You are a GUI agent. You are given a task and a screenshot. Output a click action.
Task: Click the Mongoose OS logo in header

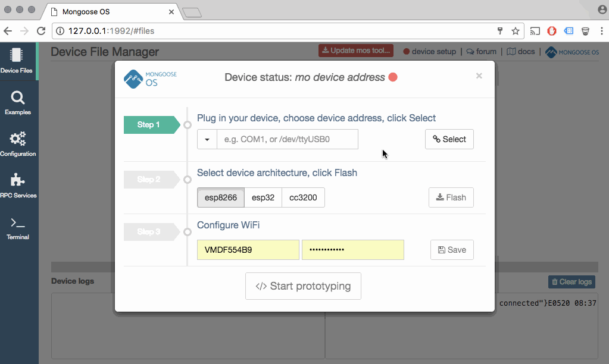[x=572, y=52]
